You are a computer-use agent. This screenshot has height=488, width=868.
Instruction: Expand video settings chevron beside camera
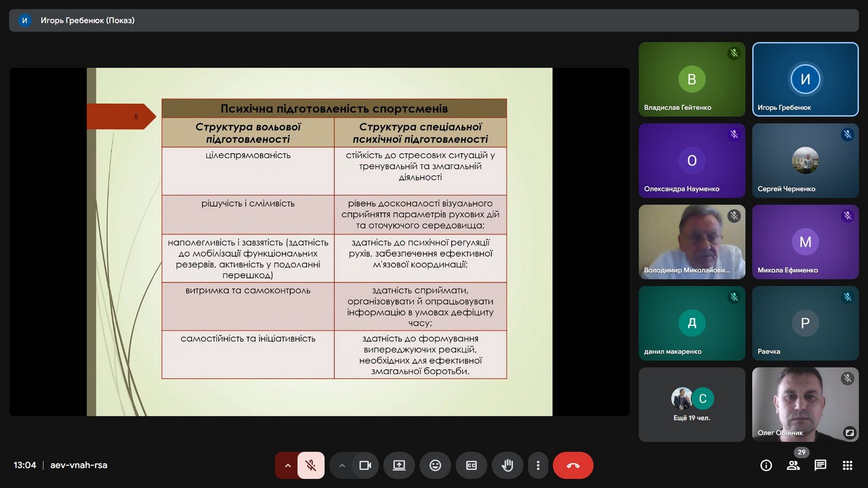click(x=342, y=465)
